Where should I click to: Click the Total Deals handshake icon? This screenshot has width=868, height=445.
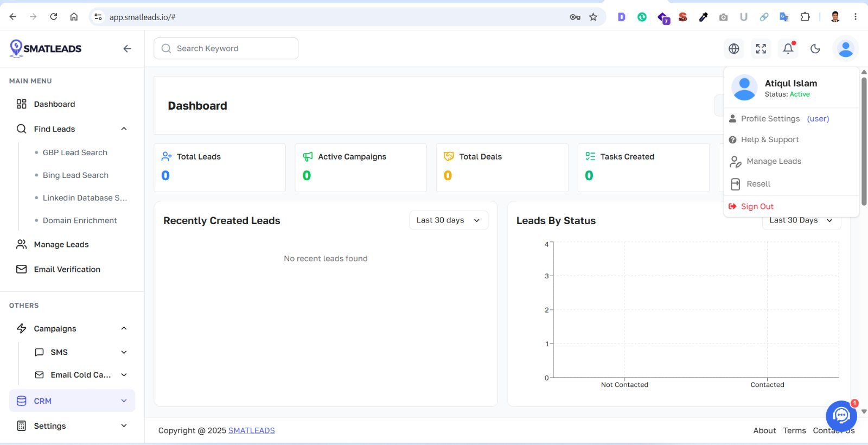point(449,156)
